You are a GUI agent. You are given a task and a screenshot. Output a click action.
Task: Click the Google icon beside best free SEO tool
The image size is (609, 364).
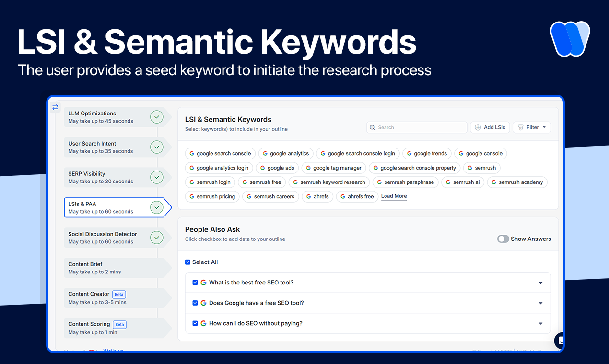pos(203,283)
